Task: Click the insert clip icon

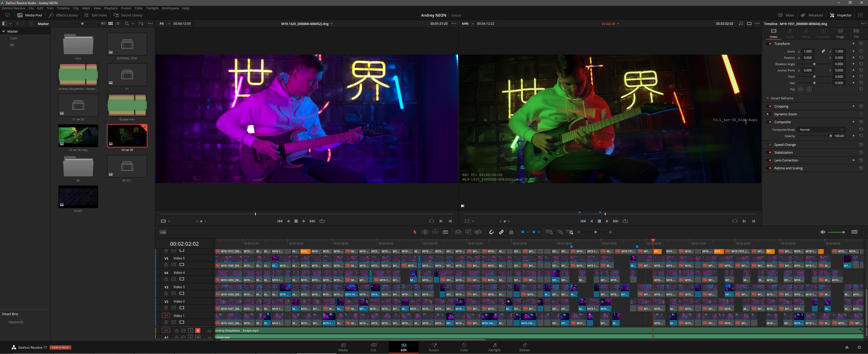Action: [x=458, y=232]
